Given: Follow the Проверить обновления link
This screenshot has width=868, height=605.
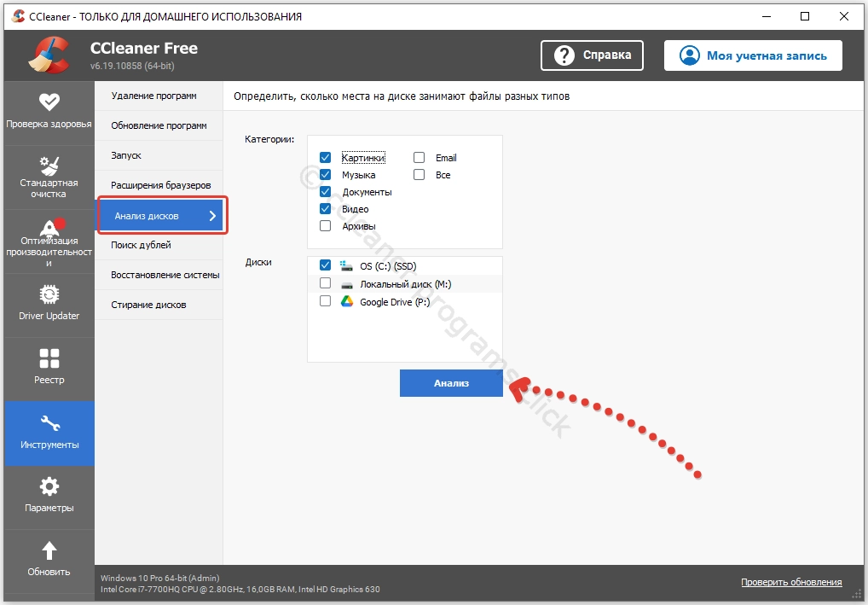Looking at the screenshot, I should (790, 582).
